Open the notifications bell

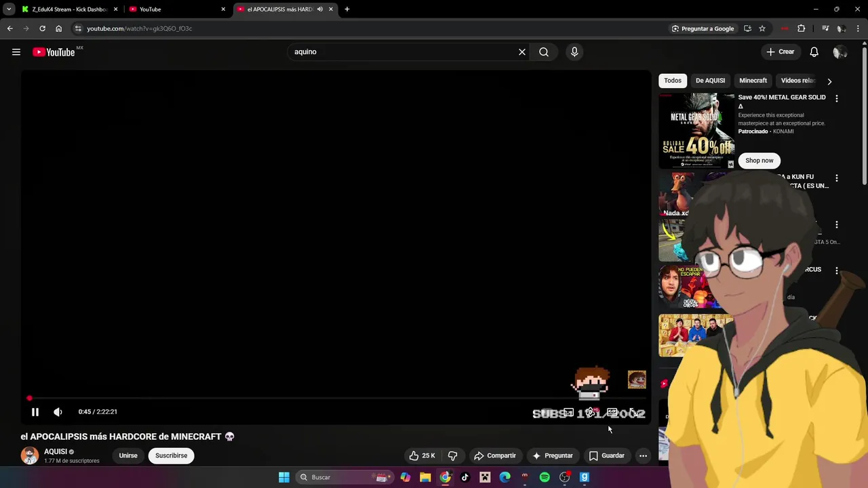click(x=814, y=52)
